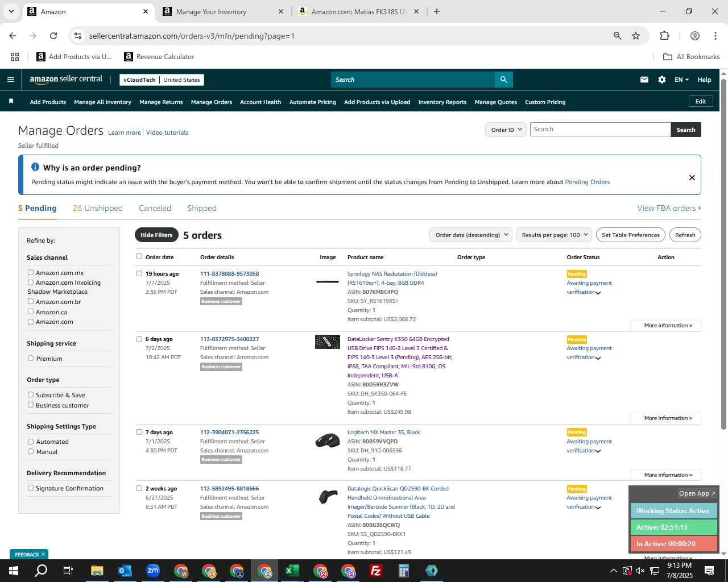Click the info icon beside 'Why is an order pending?'
728x582 pixels.
[x=35, y=167]
